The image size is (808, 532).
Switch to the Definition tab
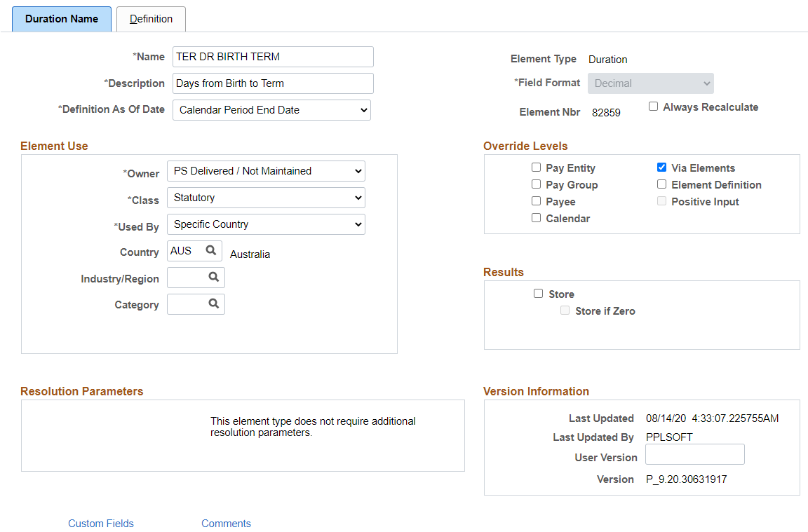click(x=151, y=19)
